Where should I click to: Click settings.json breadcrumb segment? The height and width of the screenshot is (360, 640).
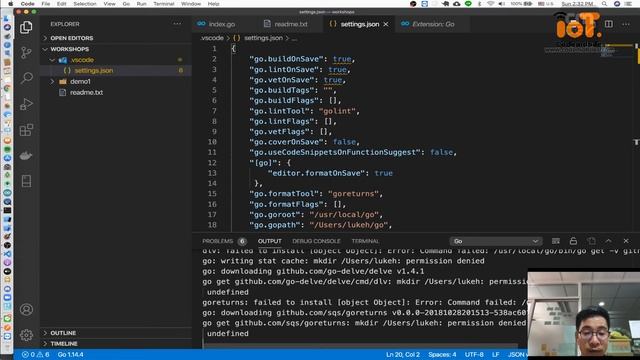tap(263, 38)
